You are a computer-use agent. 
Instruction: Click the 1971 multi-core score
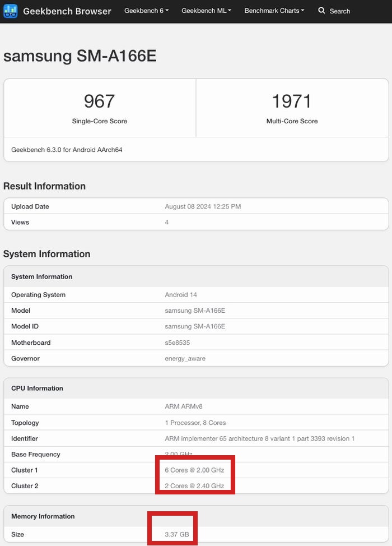(292, 101)
